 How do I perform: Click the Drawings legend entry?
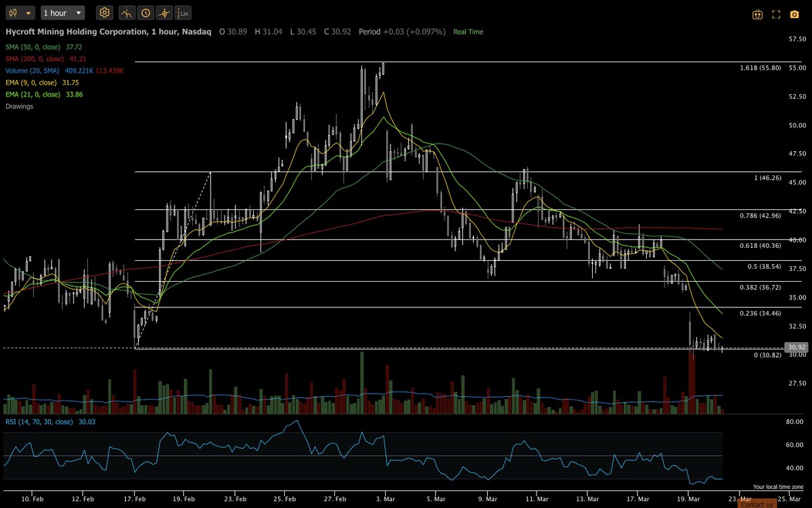pos(20,106)
